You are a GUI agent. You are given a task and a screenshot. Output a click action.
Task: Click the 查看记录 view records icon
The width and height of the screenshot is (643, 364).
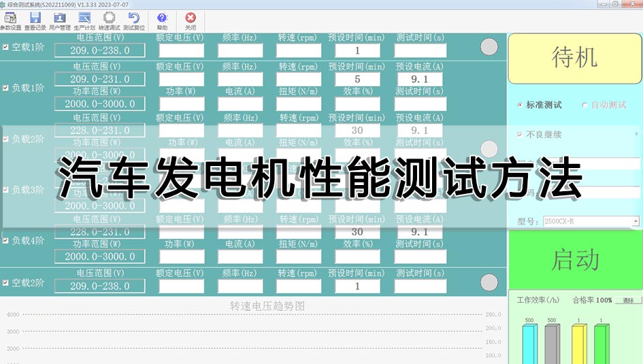35,20
